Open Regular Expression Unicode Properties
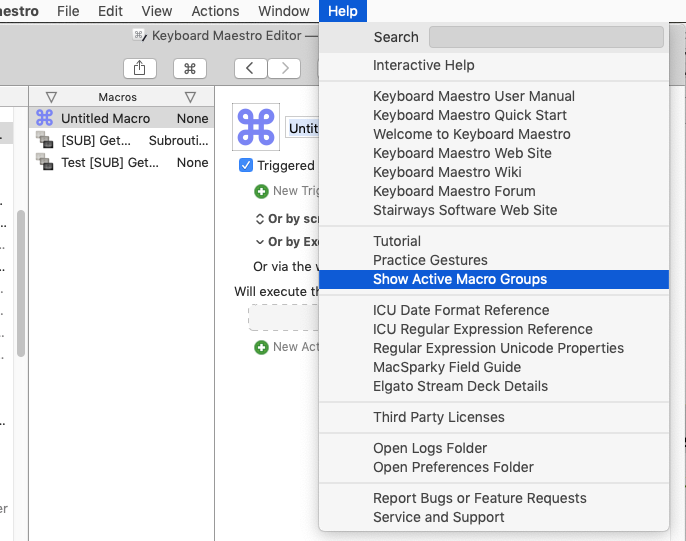 pyautogui.click(x=494, y=349)
